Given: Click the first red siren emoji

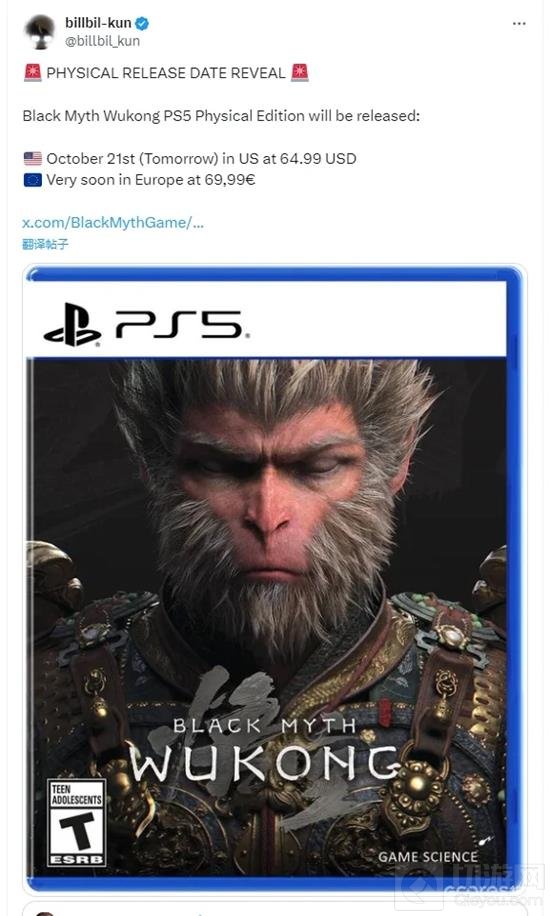Looking at the screenshot, I should 33,72.
